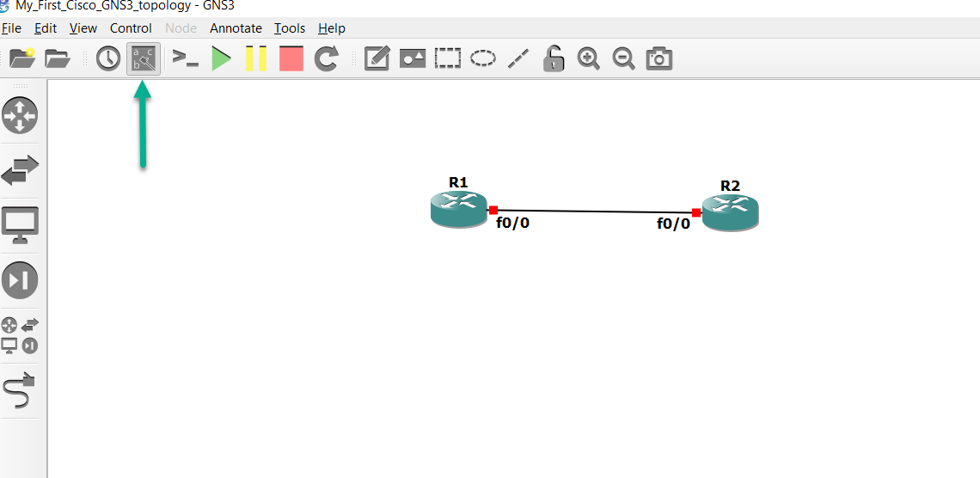This screenshot has height=478, width=980.
Task: Select the Add a note tool
Action: pos(377,58)
